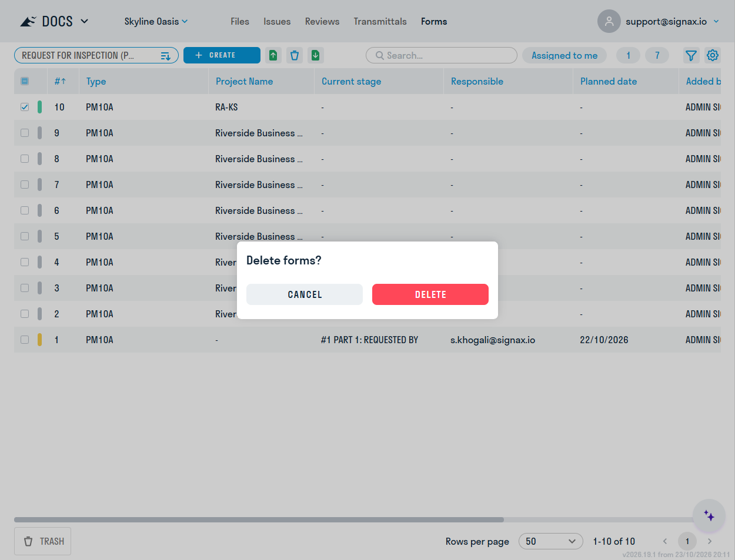
Task: Click the horizontal scrollbar of the table
Action: click(259, 519)
